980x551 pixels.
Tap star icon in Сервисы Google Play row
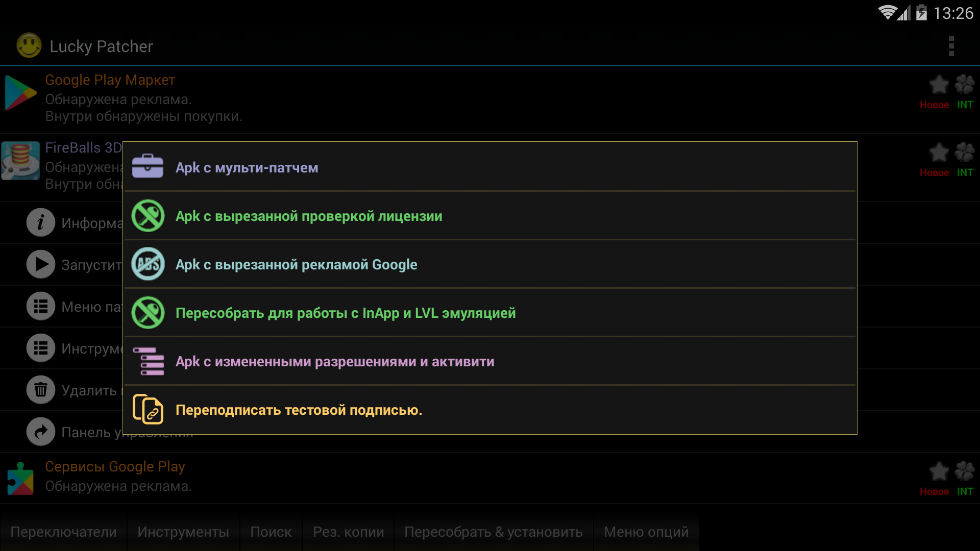pos(939,471)
